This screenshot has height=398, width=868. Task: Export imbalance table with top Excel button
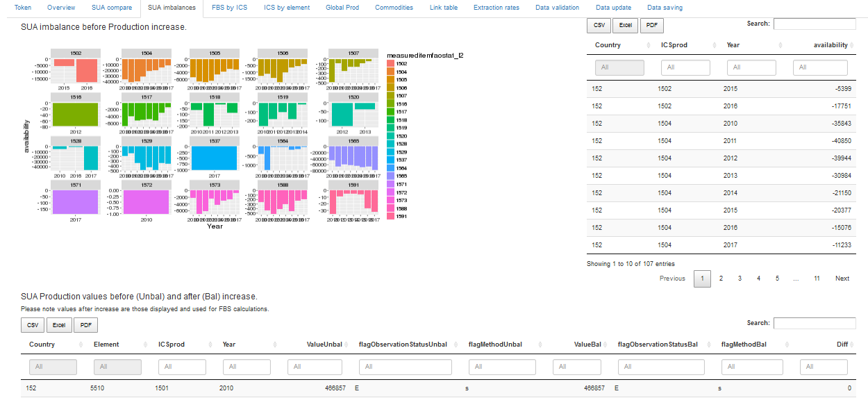625,26
